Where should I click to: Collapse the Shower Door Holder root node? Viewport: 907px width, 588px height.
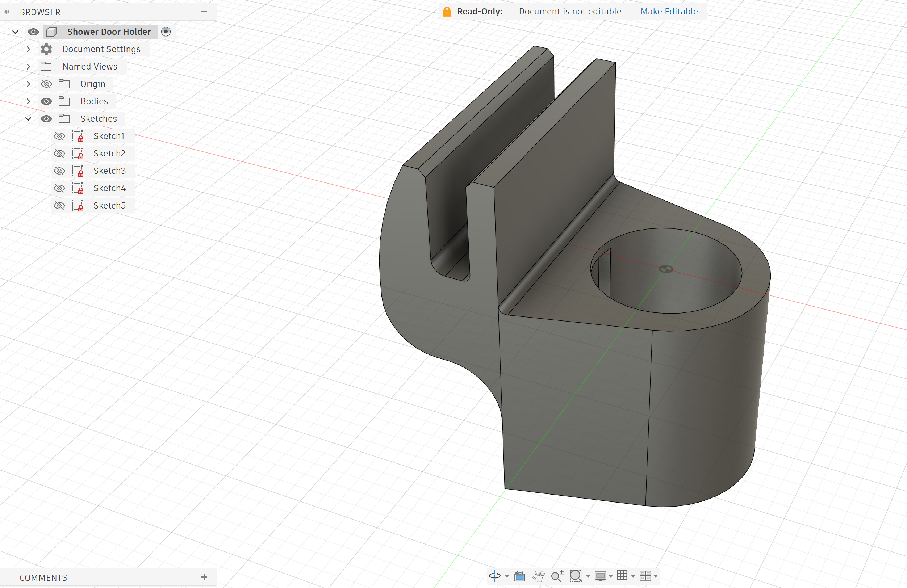pos(15,32)
